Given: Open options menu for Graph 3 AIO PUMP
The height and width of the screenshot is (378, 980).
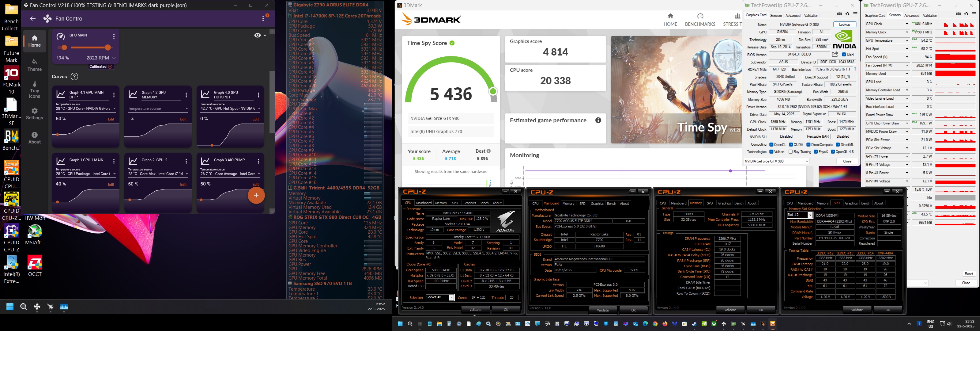Looking at the screenshot, I should 258,161.
